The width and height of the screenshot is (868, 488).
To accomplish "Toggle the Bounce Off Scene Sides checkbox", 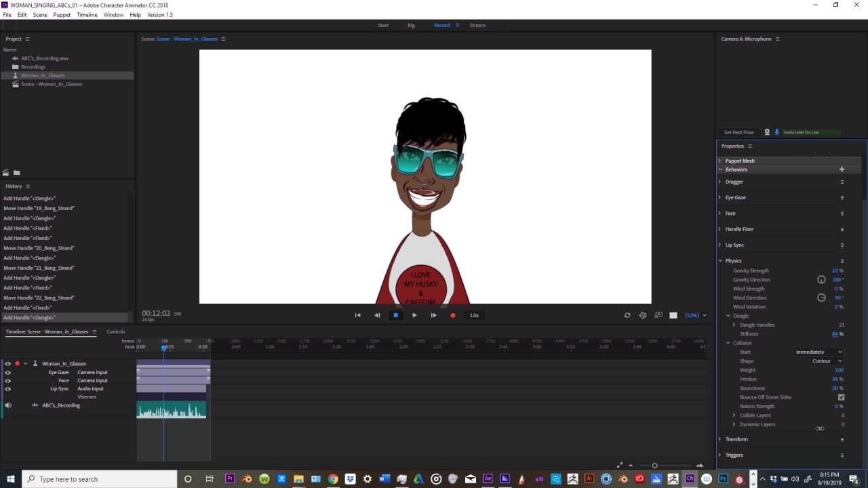I will [x=841, y=397].
